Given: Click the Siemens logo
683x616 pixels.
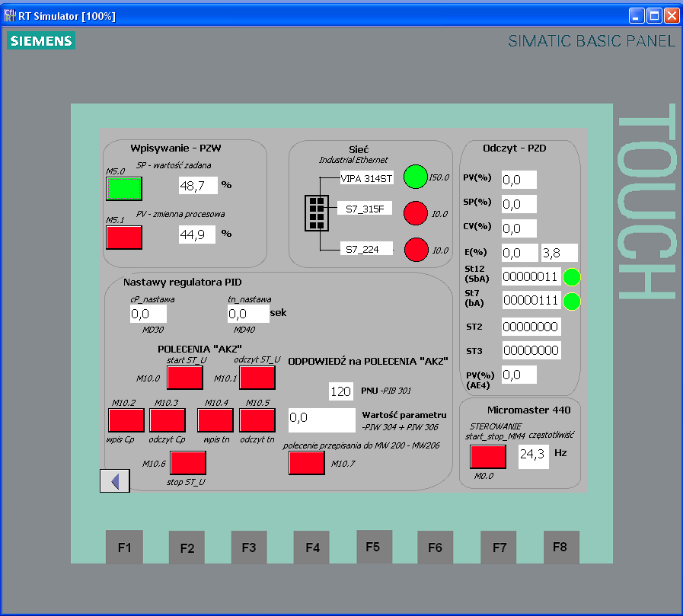Looking at the screenshot, I should coord(41,40).
